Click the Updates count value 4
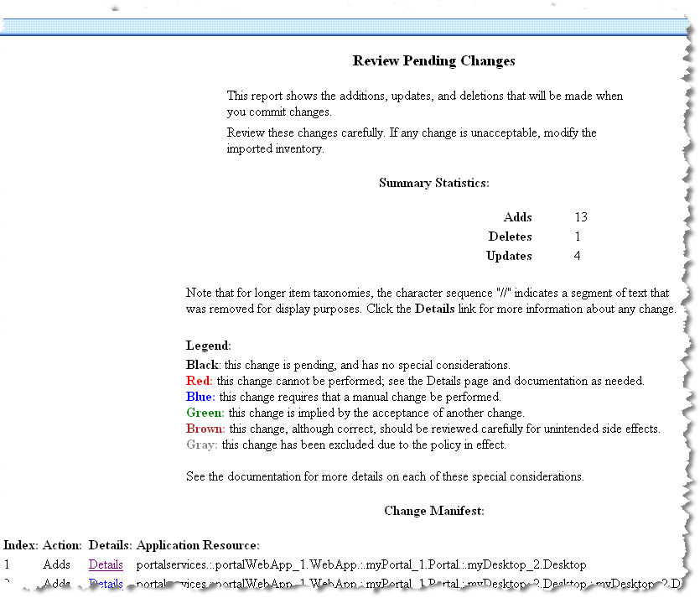Viewport: 700px width, 598px height. pos(578,256)
